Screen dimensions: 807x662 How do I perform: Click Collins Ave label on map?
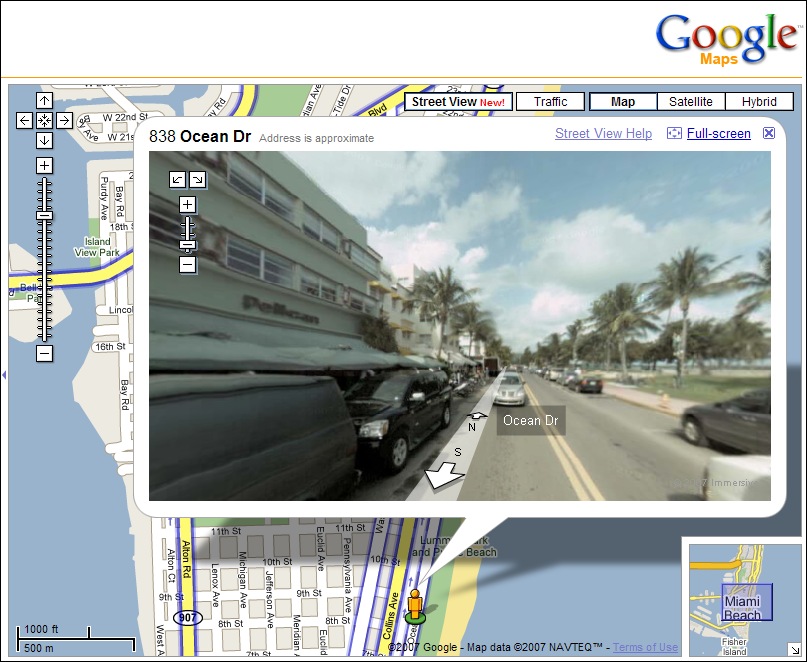click(391, 616)
